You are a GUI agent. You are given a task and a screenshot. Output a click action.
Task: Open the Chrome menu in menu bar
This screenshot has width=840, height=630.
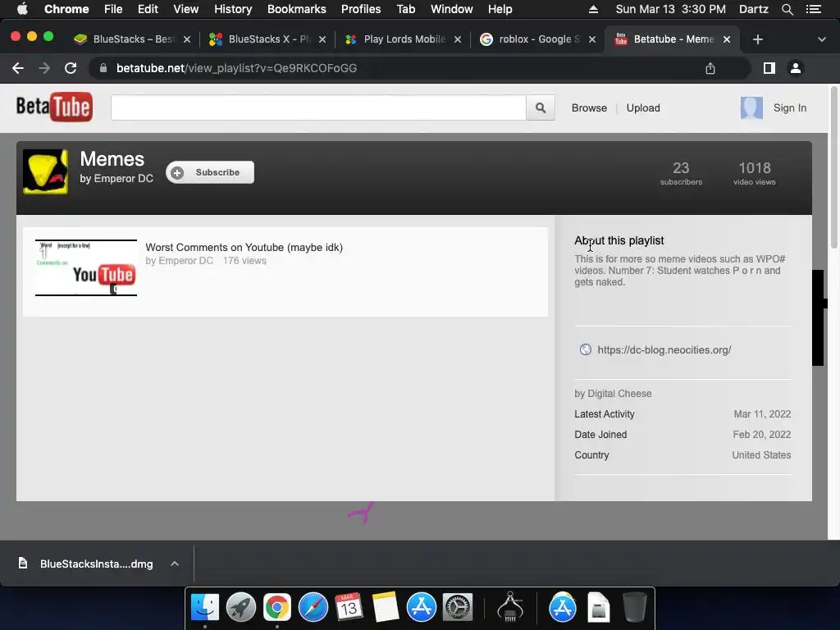pos(66,9)
